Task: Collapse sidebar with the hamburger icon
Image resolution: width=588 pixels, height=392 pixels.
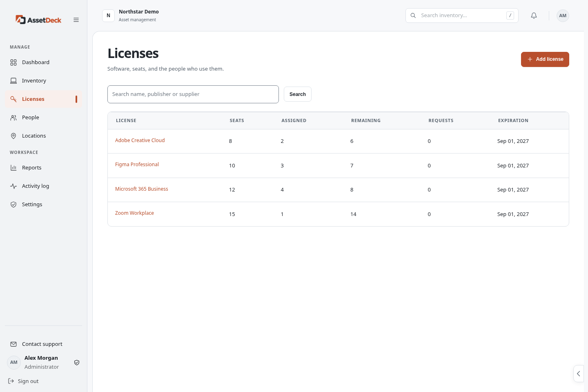Action: coord(76,20)
